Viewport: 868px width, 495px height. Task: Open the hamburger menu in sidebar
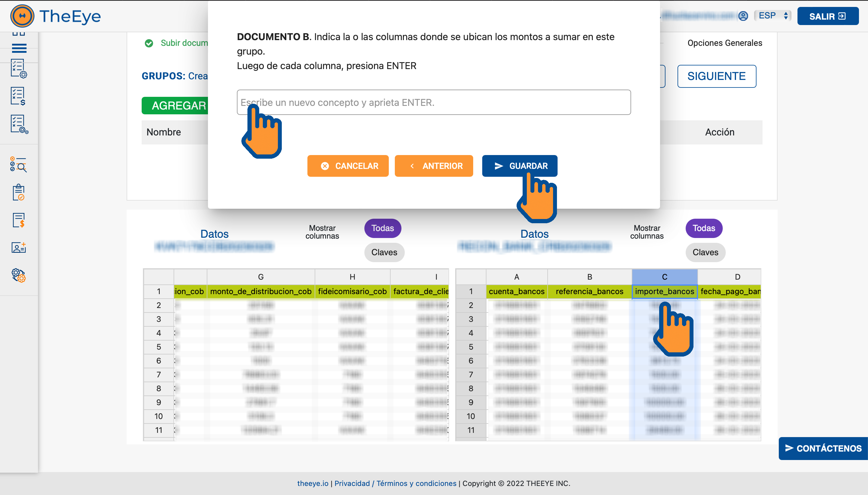(19, 48)
